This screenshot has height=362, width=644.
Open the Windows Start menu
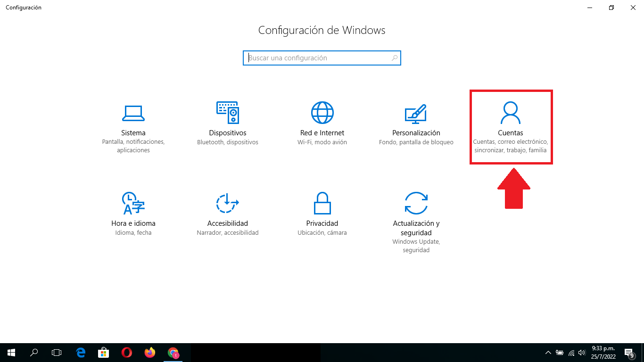[x=11, y=353]
